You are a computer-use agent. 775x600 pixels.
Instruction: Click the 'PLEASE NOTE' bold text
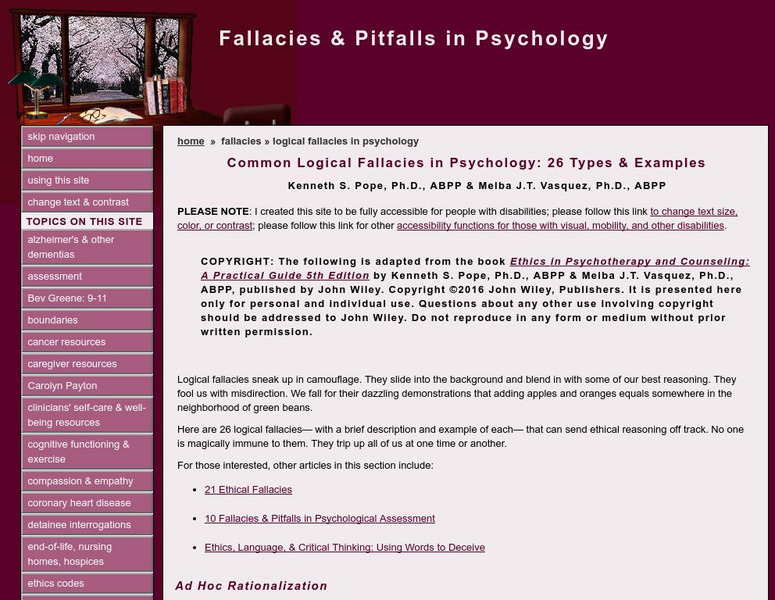(x=213, y=212)
